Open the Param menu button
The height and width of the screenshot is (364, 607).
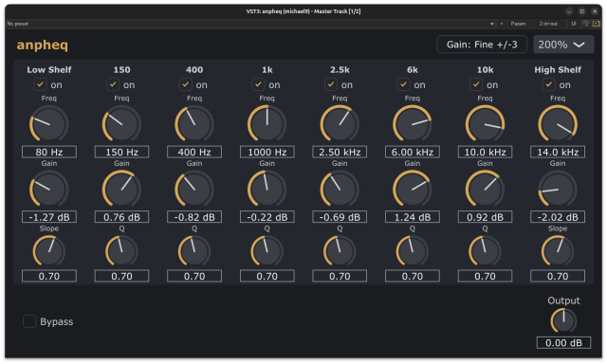(x=518, y=24)
